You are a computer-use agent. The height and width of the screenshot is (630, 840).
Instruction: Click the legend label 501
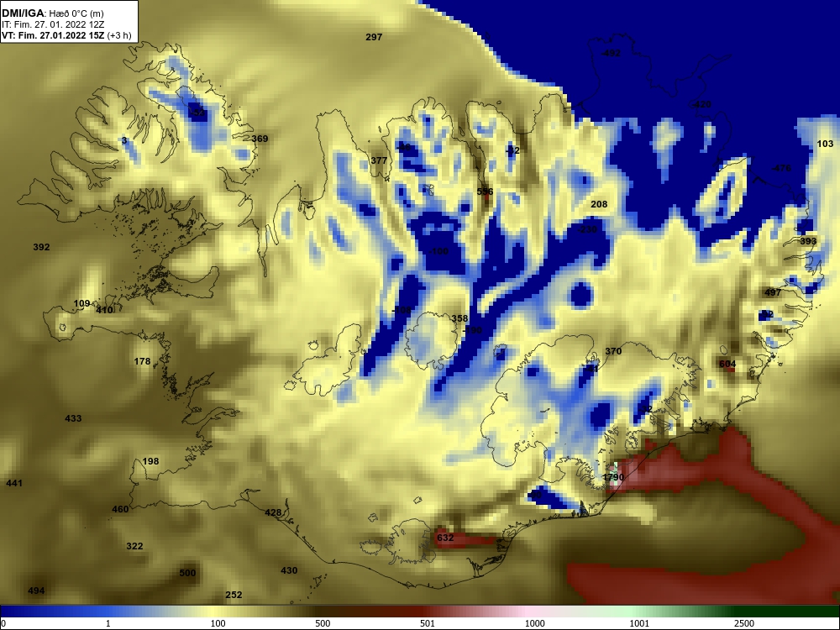point(427,623)
